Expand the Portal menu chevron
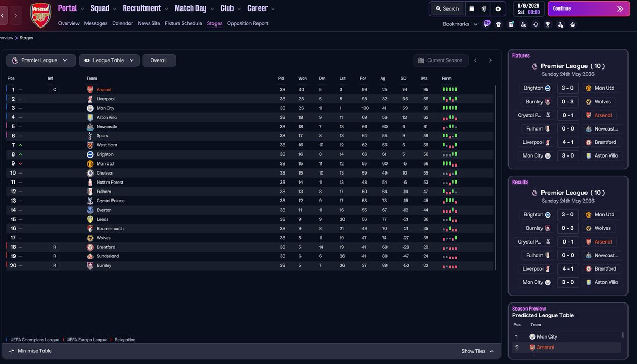The width and height of the screenshot is (637, 364). [x=83, y=9]
